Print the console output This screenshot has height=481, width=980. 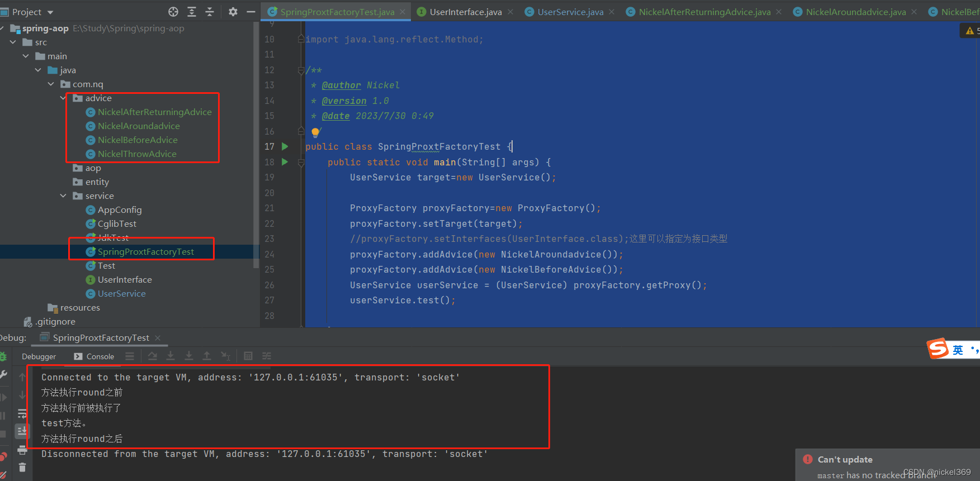(22, 450)
